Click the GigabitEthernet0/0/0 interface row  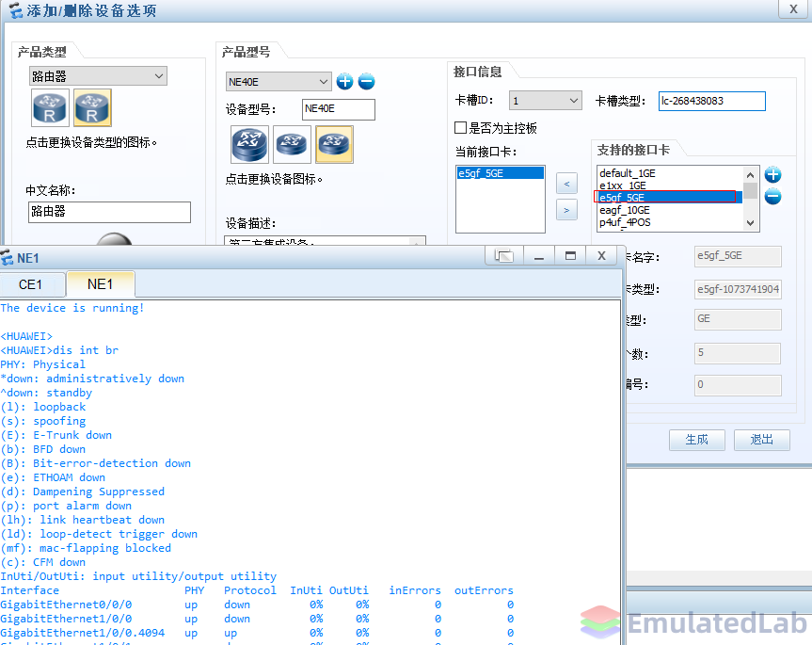point(257,605)
